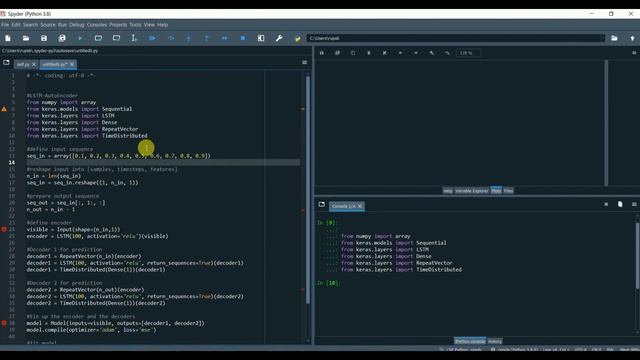Click the Save all plots icon
The image size is (640, 360).
tap(337, 53)
